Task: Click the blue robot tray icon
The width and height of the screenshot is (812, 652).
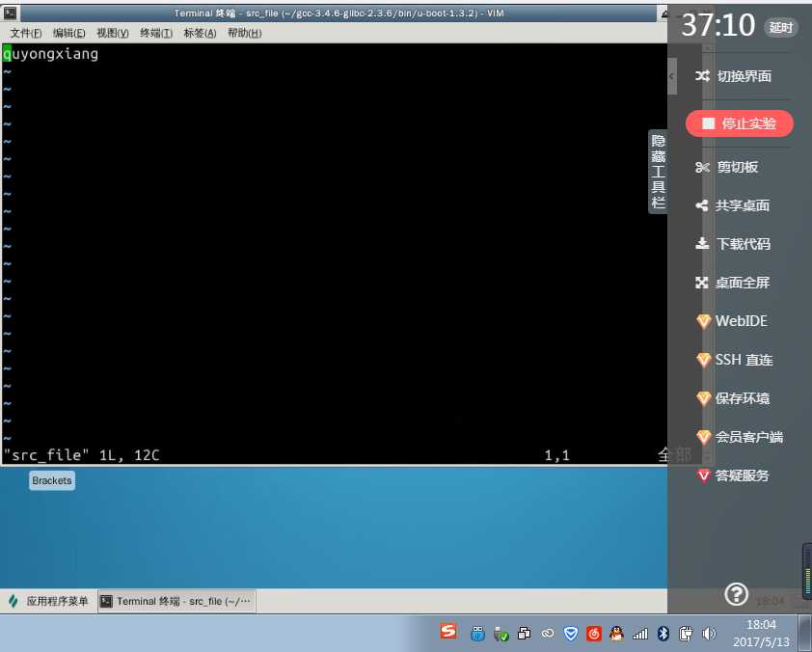Action: point(477,634)
